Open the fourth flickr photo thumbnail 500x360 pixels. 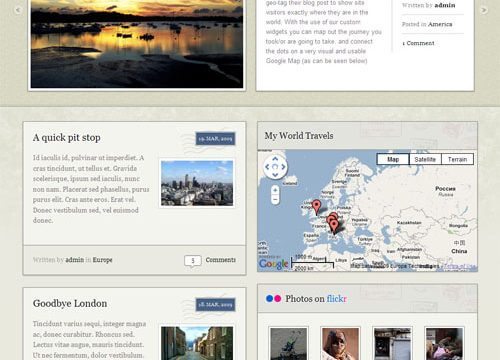(444, 344)
